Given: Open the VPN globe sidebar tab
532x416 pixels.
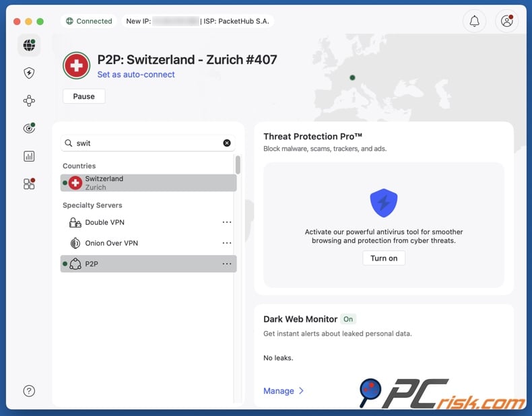Looking at the screenshot, I should pos(29,45).
